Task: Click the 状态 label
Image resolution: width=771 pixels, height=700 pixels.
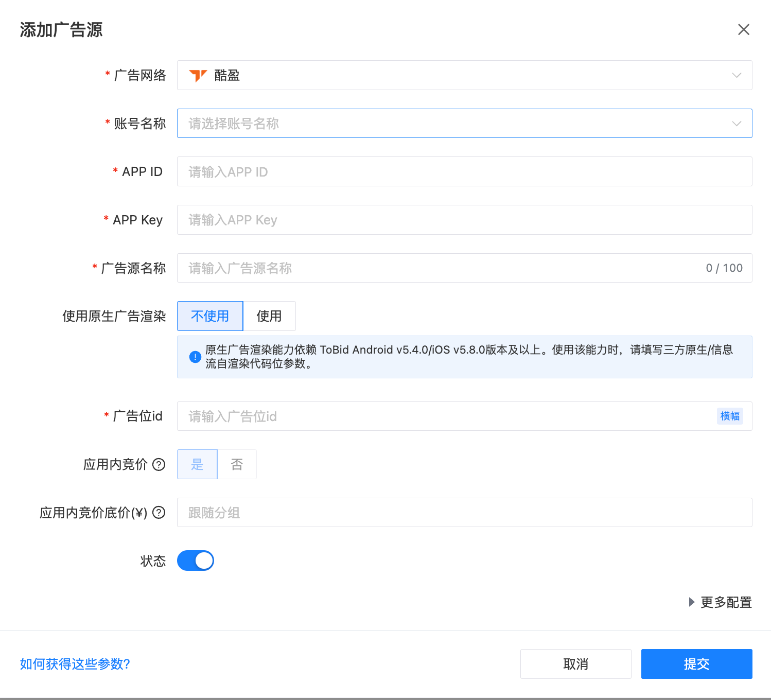Action: pyautogui.click(x=153, y=561)
